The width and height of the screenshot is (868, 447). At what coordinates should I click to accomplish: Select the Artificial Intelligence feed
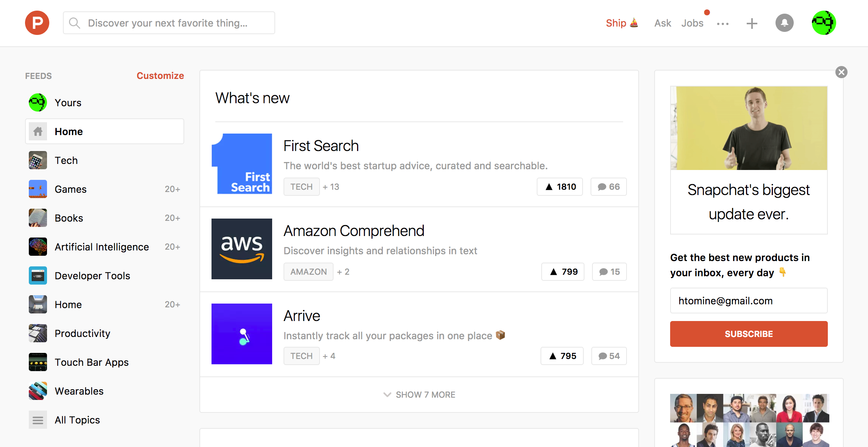(x=102, y=247)
